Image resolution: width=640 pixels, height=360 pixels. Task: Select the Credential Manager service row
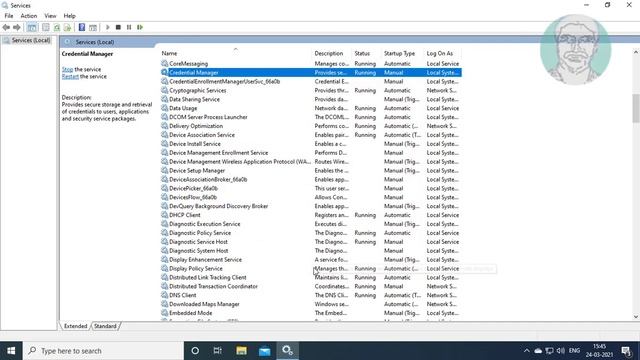[311, 72]
